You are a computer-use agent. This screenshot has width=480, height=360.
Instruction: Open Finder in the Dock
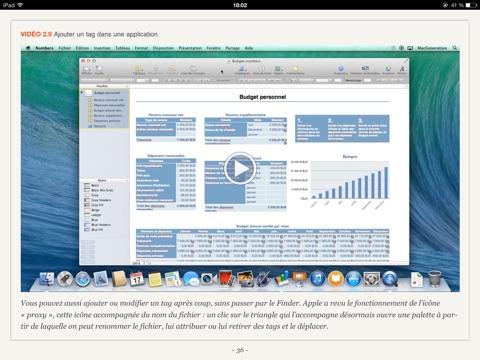[47, 279]
